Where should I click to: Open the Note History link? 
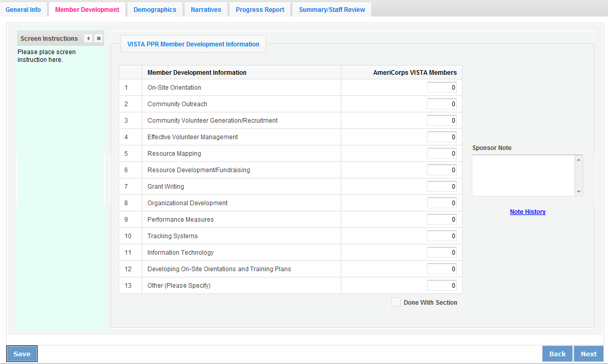pos(528,212)
